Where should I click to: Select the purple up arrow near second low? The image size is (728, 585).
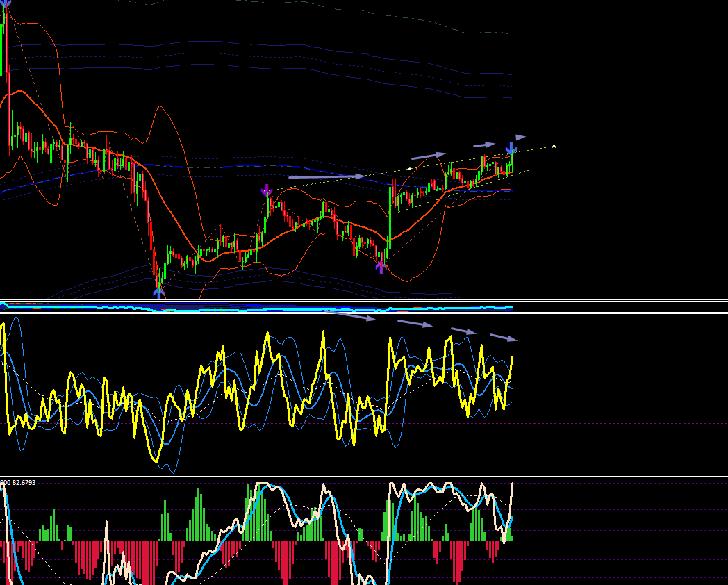click(381, 267)
